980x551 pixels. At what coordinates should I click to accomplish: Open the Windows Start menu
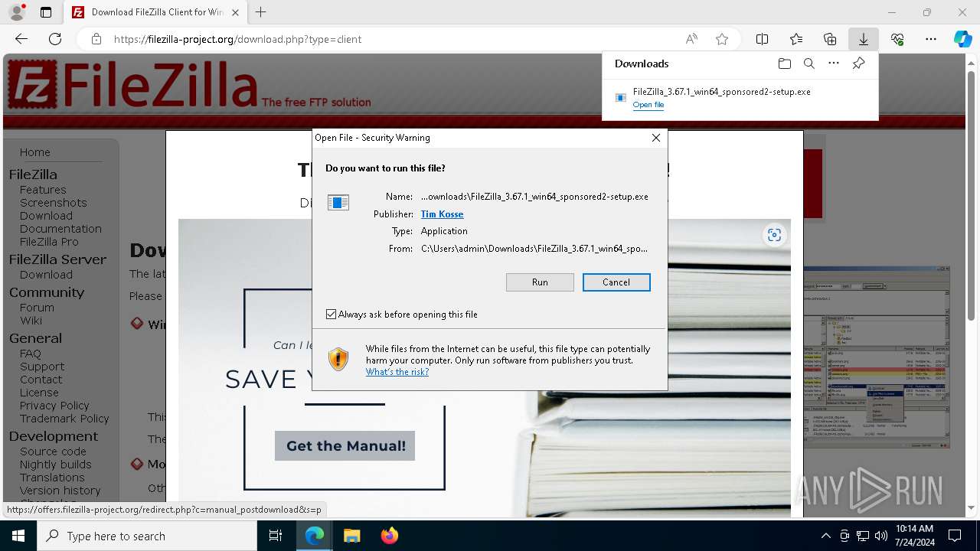click(x=18, y=536)
